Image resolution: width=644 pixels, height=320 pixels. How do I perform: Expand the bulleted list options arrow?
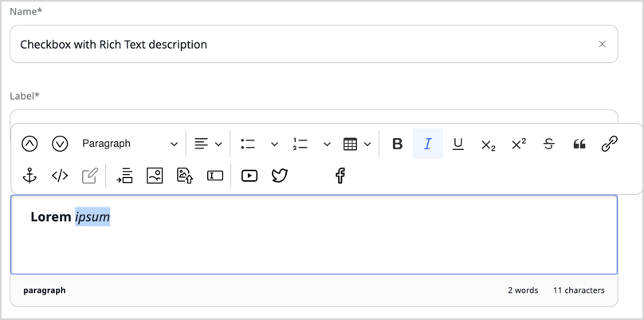274,144
